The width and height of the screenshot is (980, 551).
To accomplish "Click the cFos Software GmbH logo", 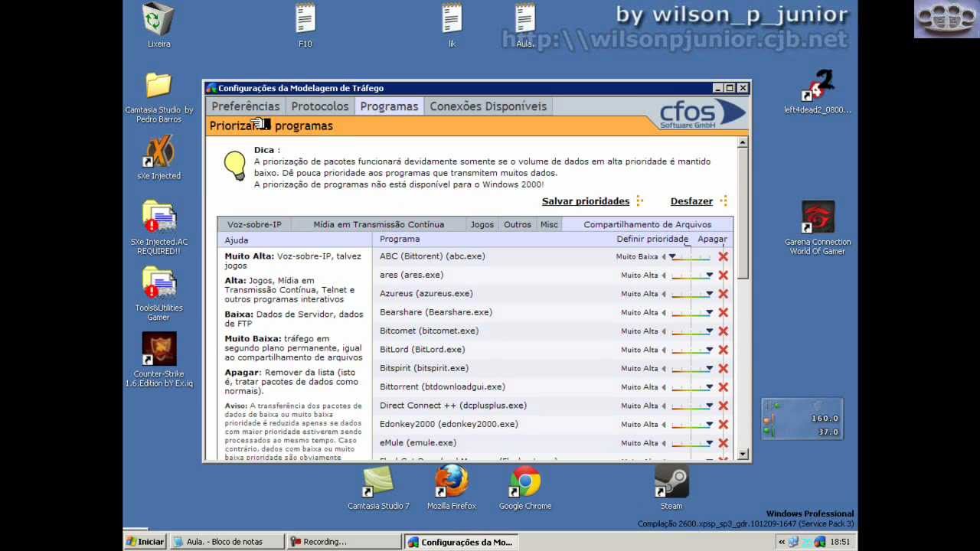I will coord(702,114).
